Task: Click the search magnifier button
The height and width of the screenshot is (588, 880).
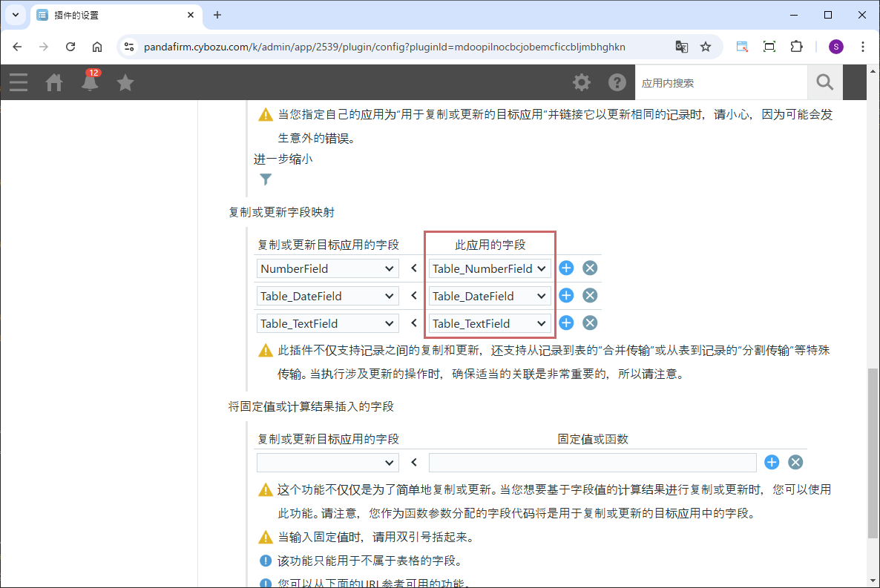Action: [x=824, y=82]
